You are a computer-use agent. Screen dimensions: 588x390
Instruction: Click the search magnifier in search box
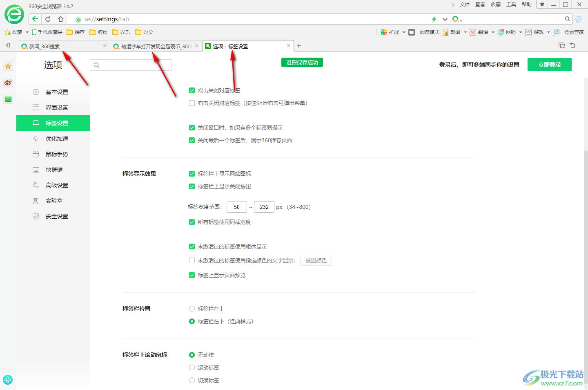tap(568, 19)
